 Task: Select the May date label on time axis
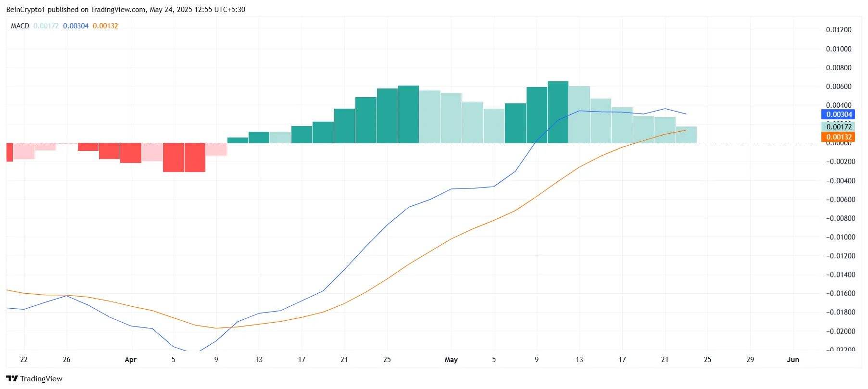451,360
